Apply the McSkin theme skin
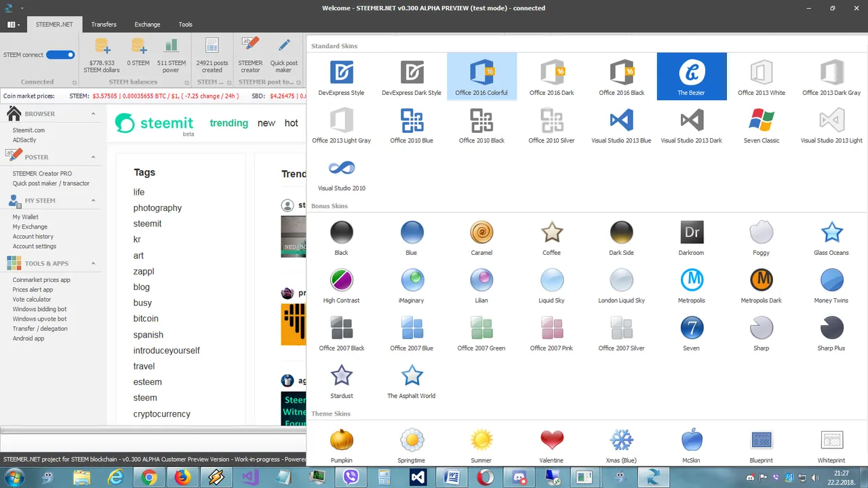 pos(692,445)
